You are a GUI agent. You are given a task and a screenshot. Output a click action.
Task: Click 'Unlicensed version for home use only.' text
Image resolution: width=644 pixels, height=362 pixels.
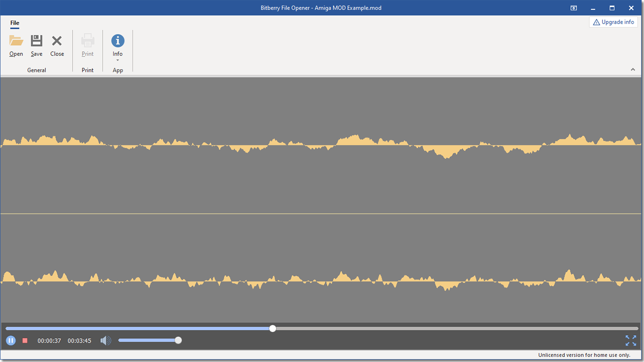tap(584, 355)
